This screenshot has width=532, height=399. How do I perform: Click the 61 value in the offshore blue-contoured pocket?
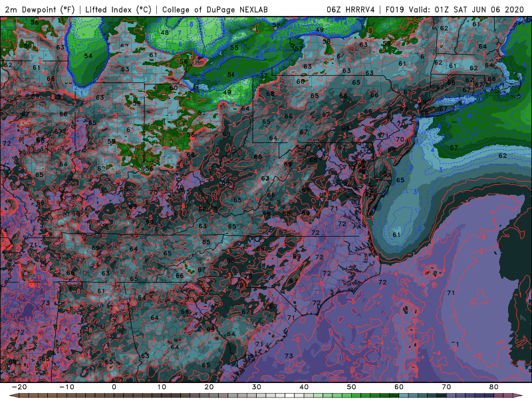coord(396,235)
